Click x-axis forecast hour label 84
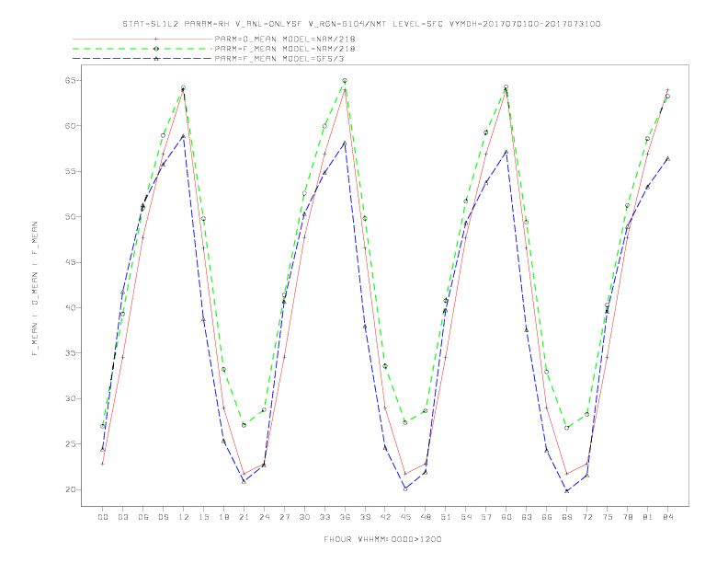This screenshot has width=728, height=563. [x=667, y=517]
